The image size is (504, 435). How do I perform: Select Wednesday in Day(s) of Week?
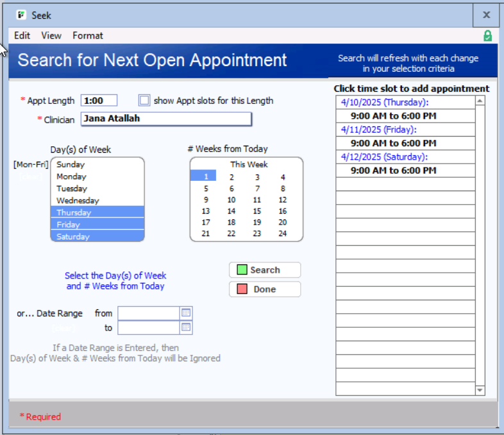97,201
